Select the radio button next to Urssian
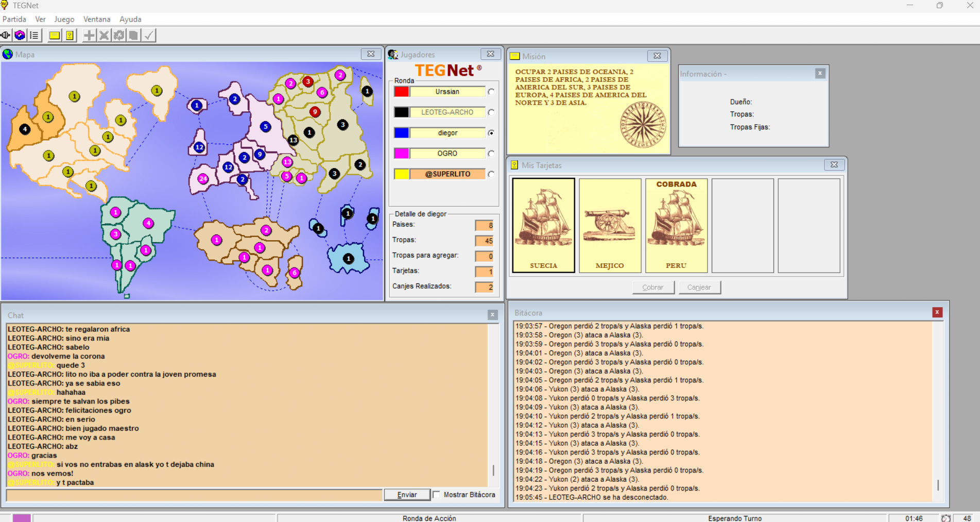This screenshot has width=980, height=522. (x=491, y=92)
